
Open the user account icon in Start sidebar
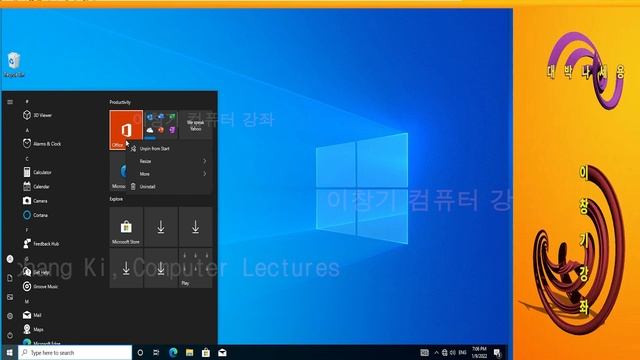[x=10, y=259]
